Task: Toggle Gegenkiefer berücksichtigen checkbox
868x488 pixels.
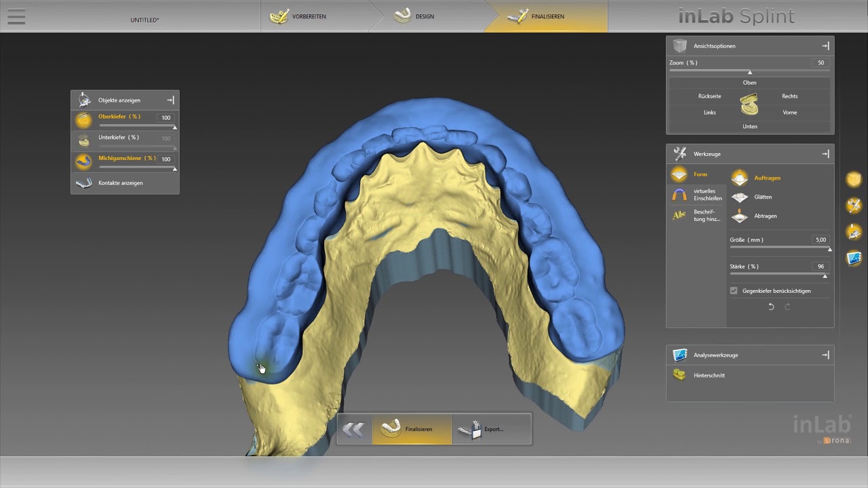Action: tap(734, 291)
